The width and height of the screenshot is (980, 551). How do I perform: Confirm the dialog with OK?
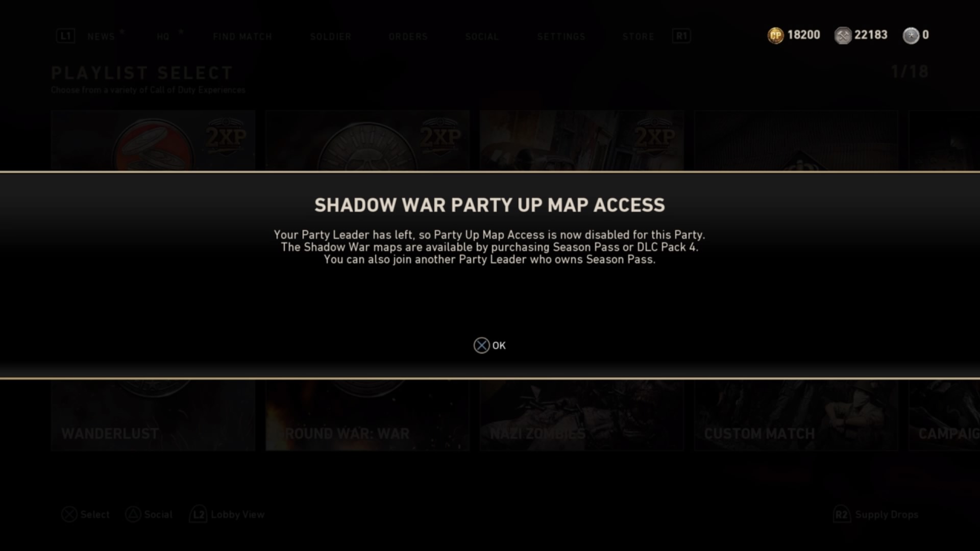[x=489, y=345]
